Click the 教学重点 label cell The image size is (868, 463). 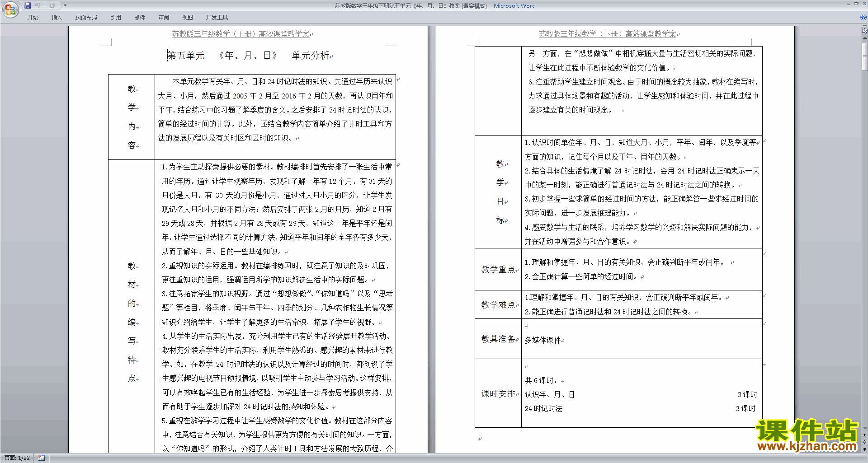498,269
